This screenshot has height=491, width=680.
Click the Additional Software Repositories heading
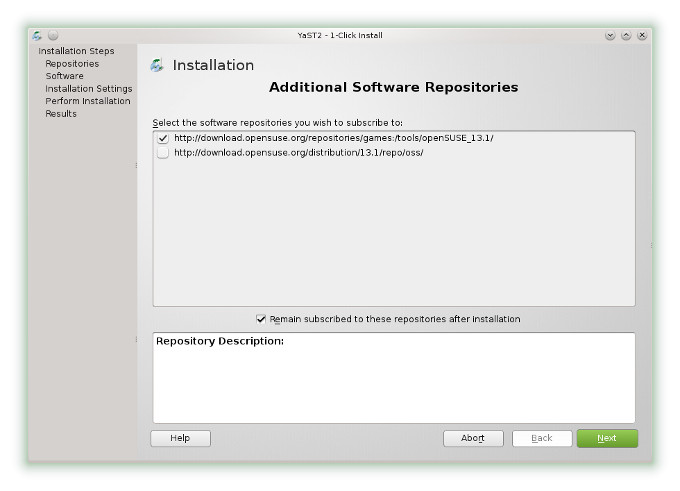393,87
